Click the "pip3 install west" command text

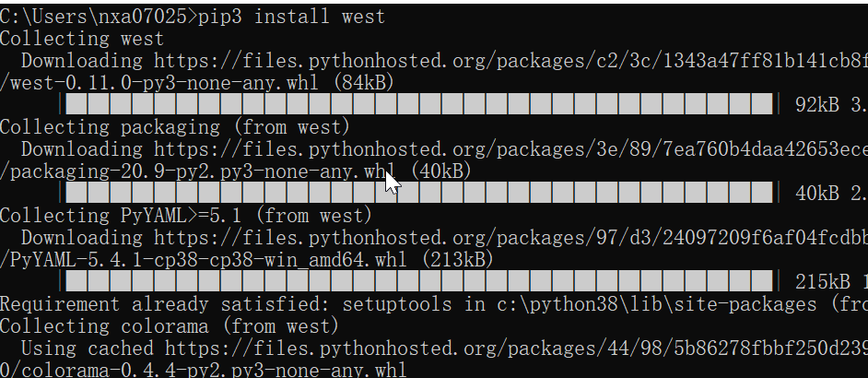pos(287,17)
